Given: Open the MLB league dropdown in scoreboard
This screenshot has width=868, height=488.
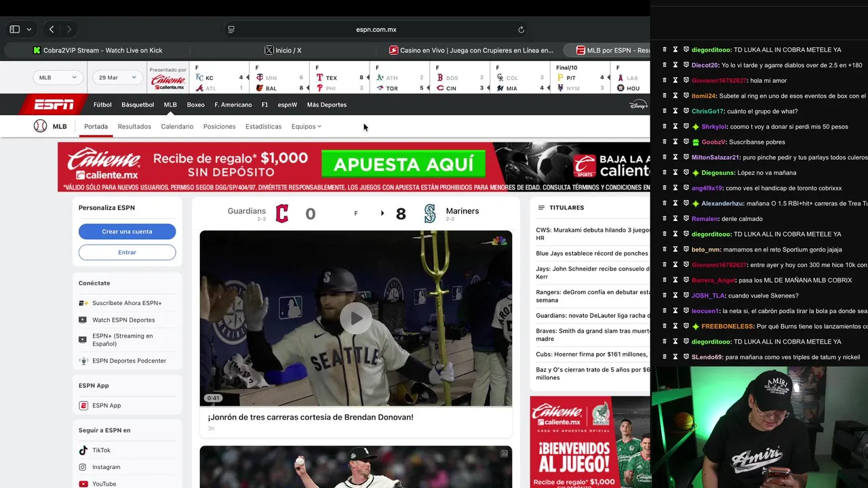Looking at the screenshot, I should pyautogui.click(x=58, y=77).
